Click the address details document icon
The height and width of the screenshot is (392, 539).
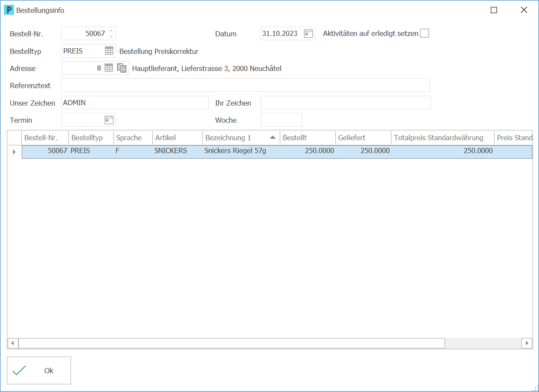click(x=122, y=68)
